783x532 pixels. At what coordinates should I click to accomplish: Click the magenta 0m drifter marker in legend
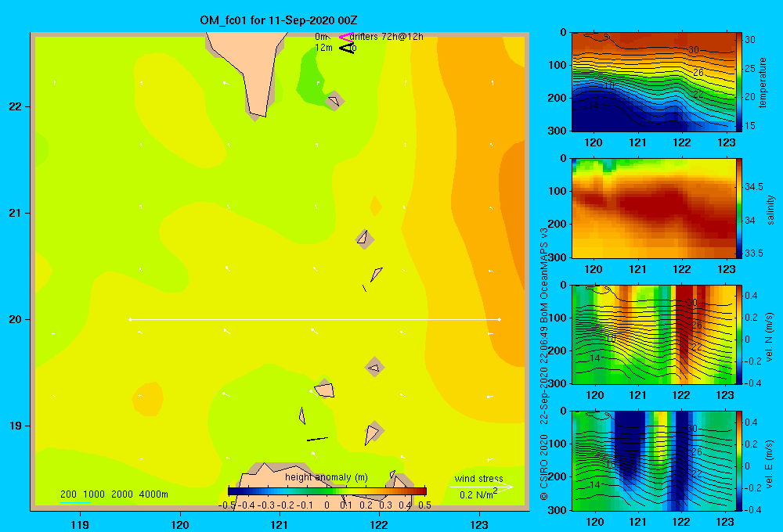345,37
